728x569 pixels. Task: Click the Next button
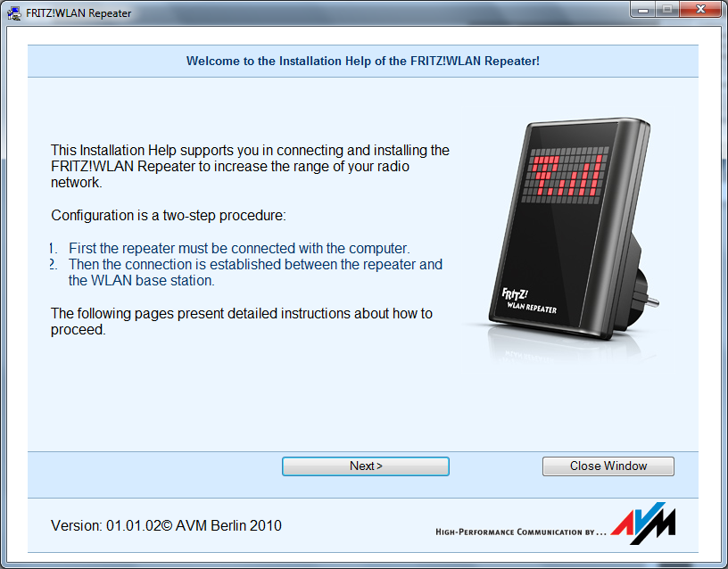[x=365, y=466]
